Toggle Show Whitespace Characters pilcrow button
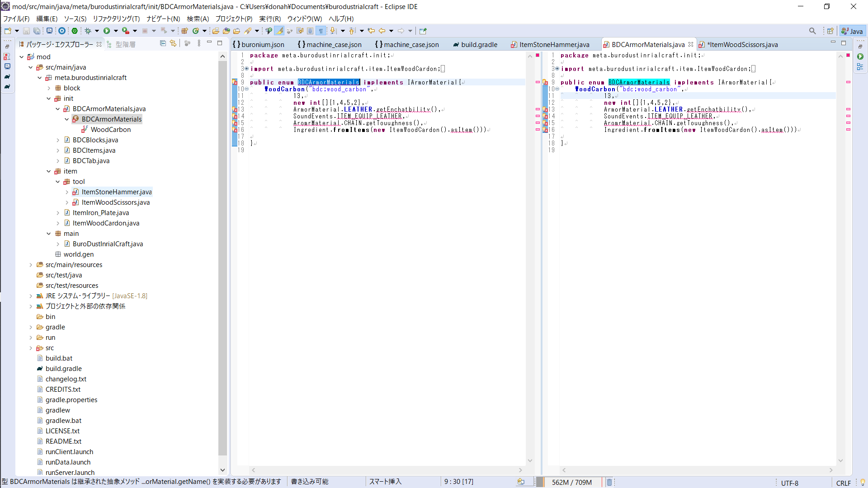Image resolution: width=868 pixels, height=488 pixels. point(321,31)
